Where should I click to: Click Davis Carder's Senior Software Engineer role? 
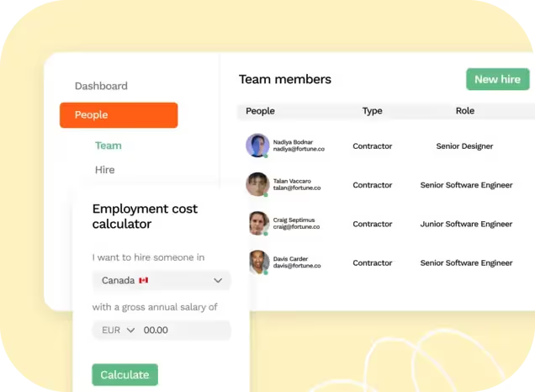coord(466,262)
